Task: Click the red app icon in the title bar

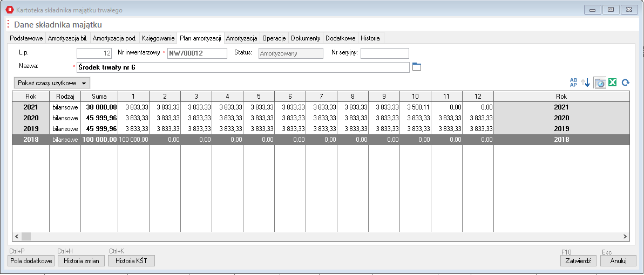Action: [9, 10]
